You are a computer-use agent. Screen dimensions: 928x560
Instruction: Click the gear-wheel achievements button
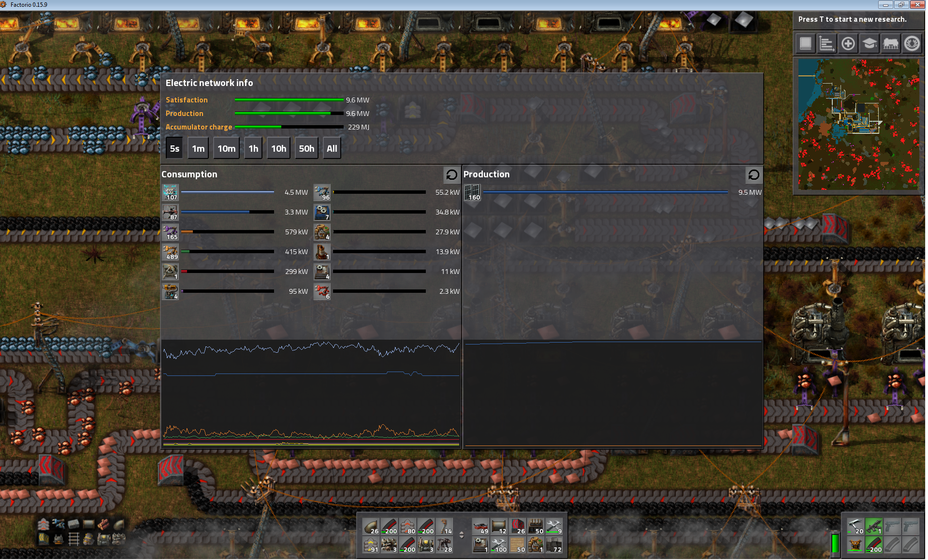(x=912, y=43)
